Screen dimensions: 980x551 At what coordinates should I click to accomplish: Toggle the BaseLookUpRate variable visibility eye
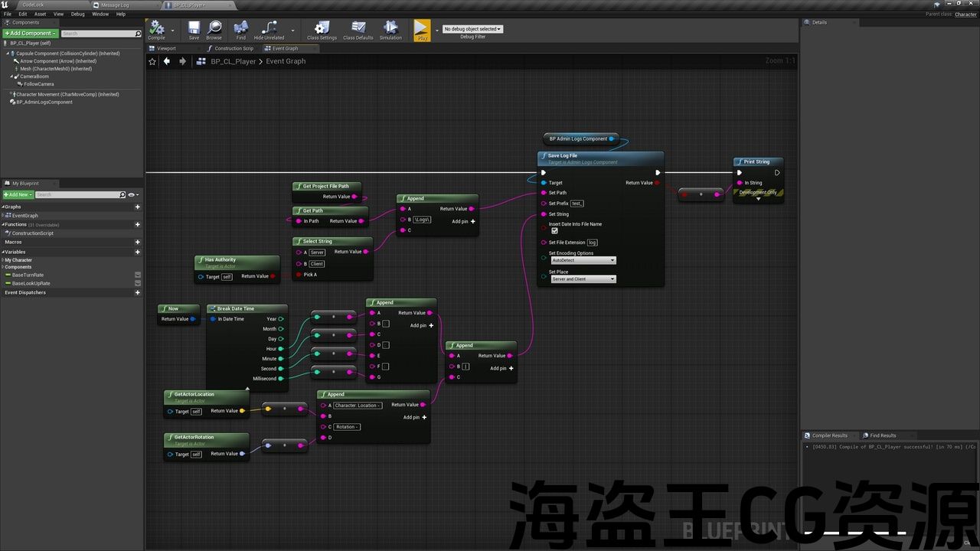click(x=138, y=283)
